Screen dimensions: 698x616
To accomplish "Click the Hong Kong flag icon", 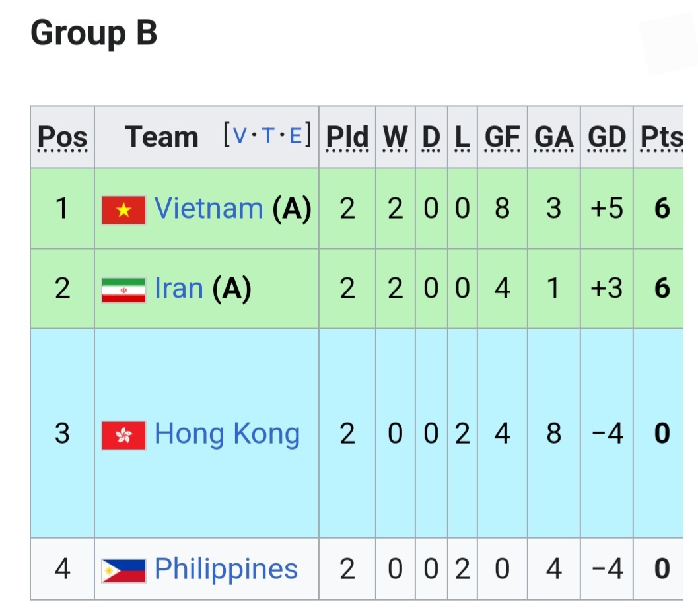I will (123, 435).
